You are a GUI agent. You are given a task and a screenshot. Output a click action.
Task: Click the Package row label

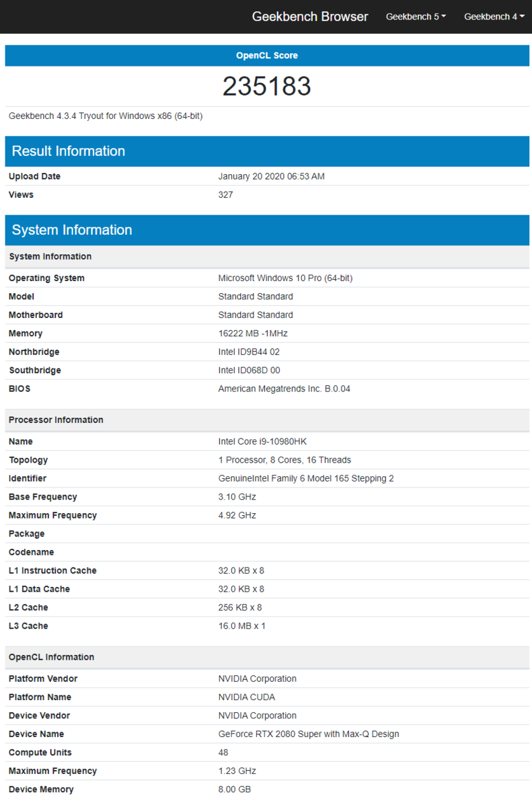(27, 534)
